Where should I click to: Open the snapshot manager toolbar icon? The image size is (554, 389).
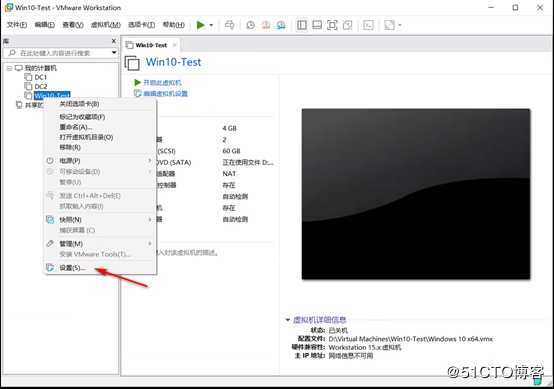(281, 25)
